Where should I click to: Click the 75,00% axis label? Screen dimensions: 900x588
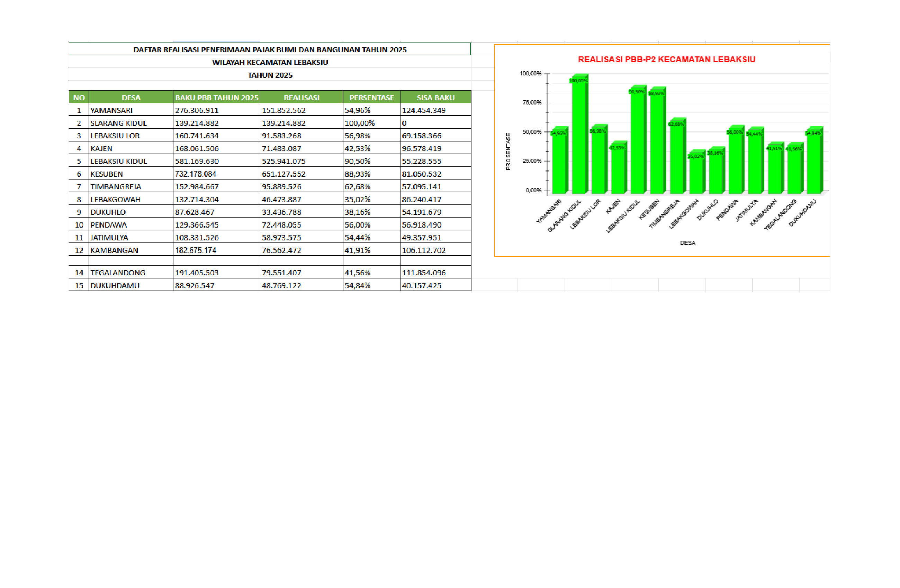point(532,102)
